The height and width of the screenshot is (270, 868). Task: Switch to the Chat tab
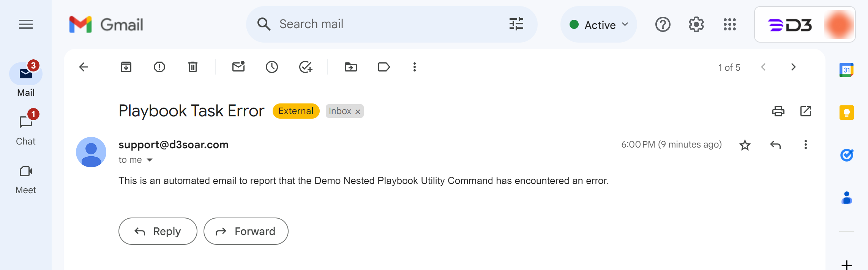pos(26,129)
